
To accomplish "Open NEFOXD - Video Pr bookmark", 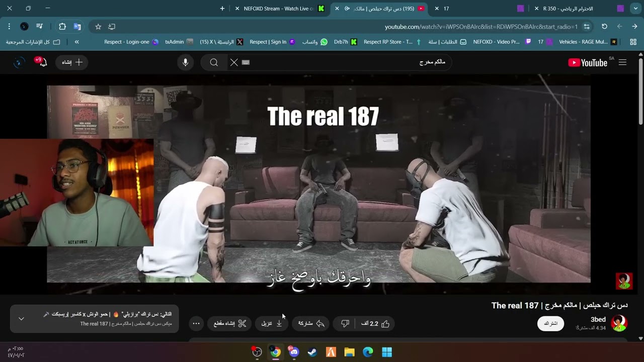I will tap(502, 42).
